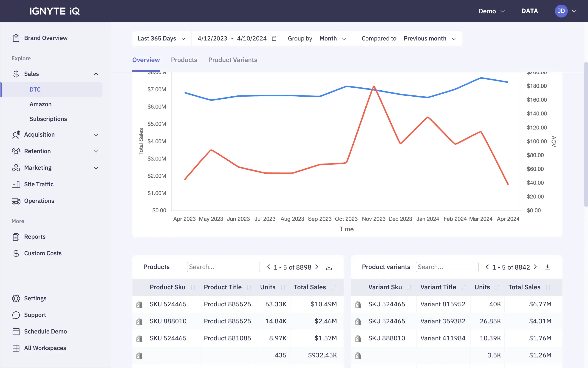588x368 pixels.
Task: Sort variants table by Variant Title
Action: (464, 287)
